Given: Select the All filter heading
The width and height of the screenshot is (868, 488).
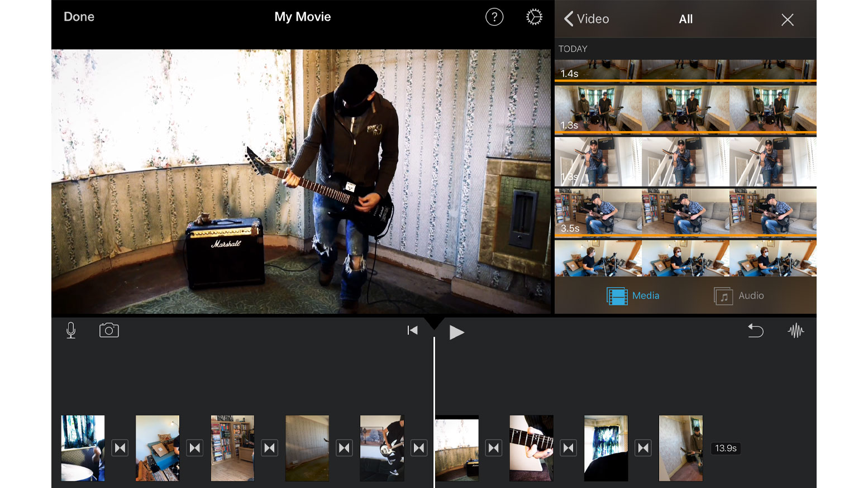Looking at the screenshot, I should pos(686,19).
